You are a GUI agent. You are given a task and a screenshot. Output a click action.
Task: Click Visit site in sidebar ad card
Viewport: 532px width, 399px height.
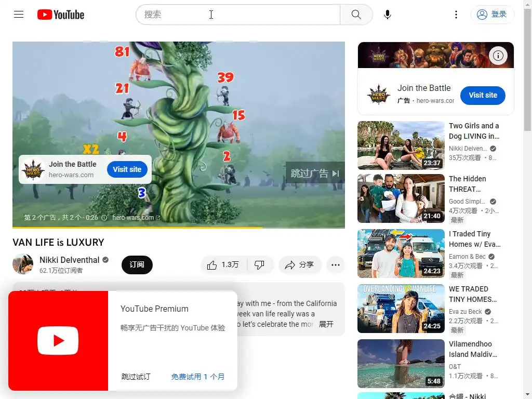tap(483, 96)
